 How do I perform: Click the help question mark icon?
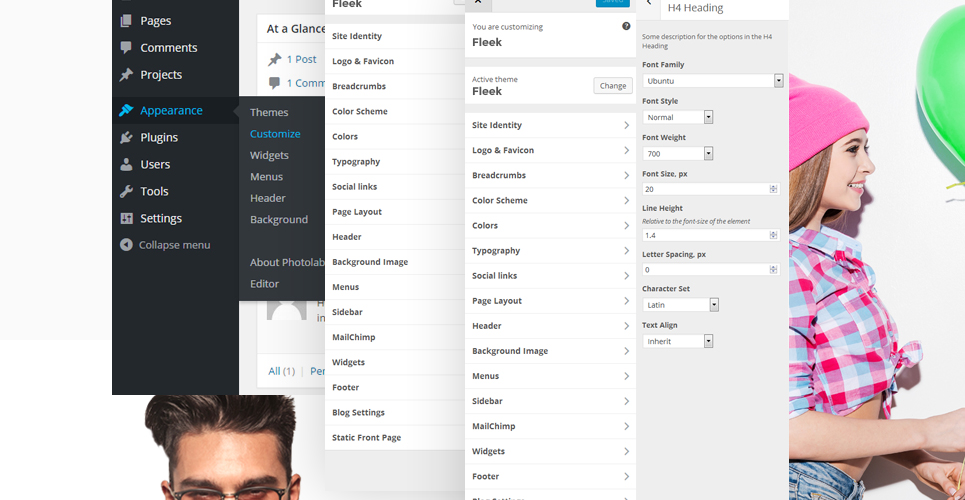(x=626, y=26)
